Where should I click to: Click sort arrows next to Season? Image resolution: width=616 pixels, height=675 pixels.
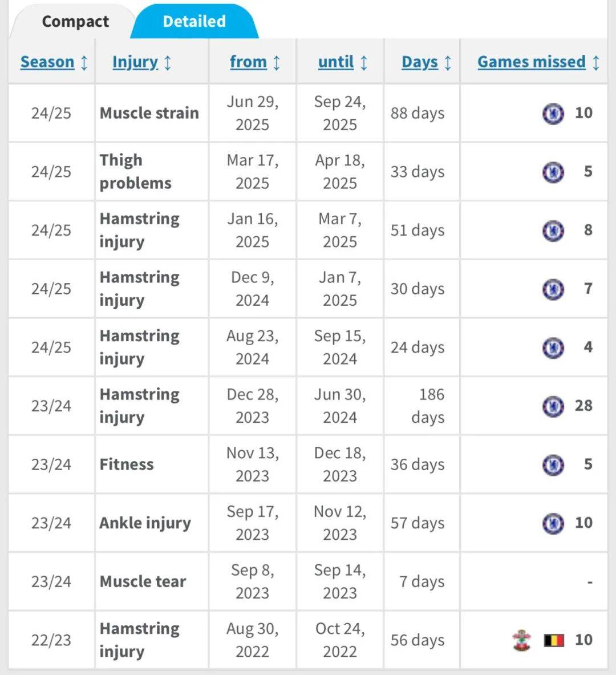point(84,62)
